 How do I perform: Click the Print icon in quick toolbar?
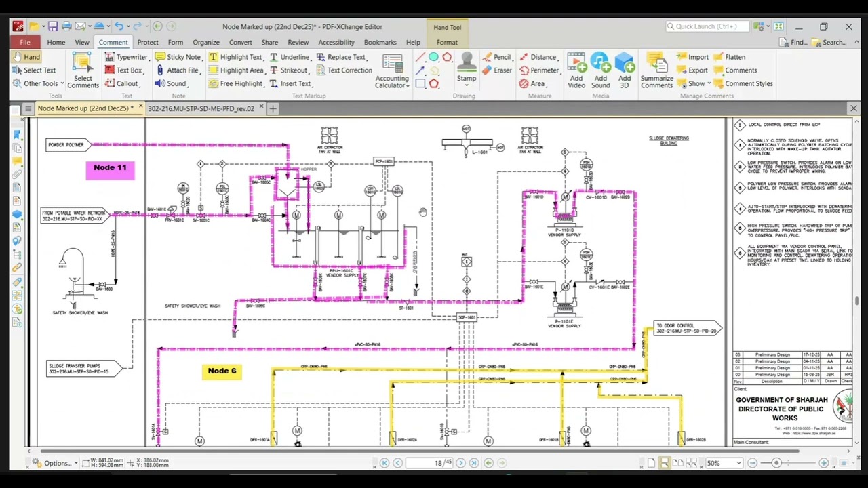tap(66, 26)
